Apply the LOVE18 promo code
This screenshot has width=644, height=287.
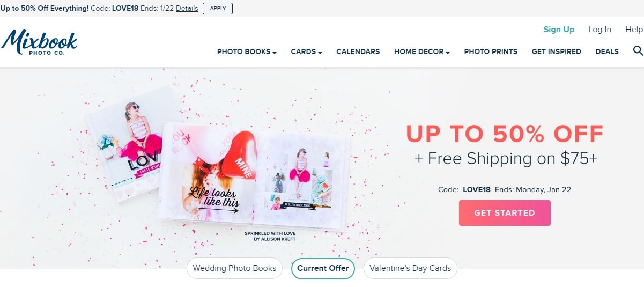point(218,9)
